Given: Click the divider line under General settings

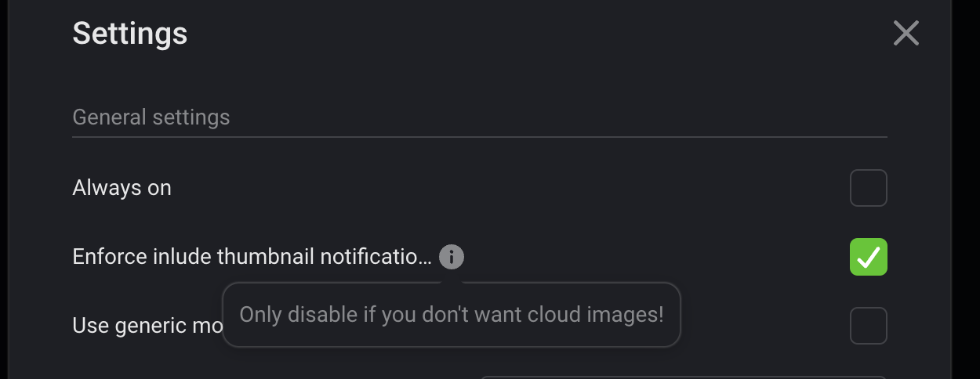Looking at the screenshot, I should pyautogui.click(x=479, y=137).
